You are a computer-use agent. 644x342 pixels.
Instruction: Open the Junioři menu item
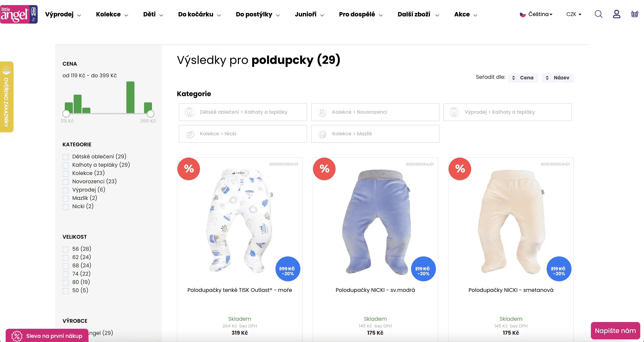pyautogui.click(x=305, y=14)
